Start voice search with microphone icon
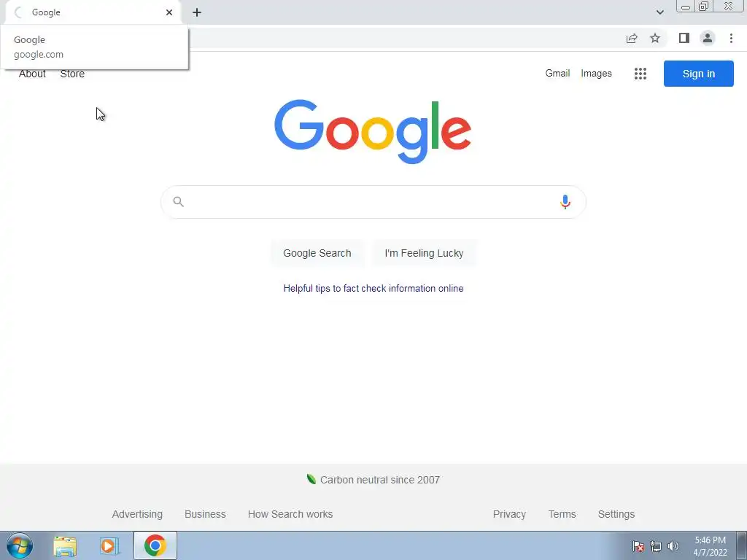 pyautogui.click(x=565, y=202)
